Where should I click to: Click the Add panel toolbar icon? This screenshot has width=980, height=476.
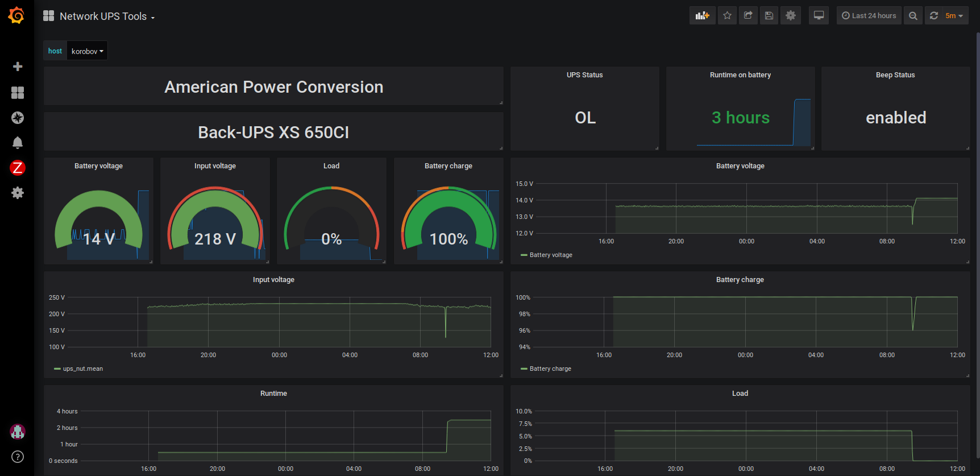click(x=703, y=15)
